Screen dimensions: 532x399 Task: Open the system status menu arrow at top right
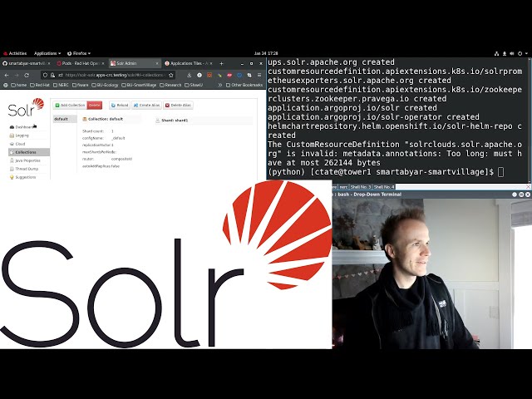coord(526,53)
